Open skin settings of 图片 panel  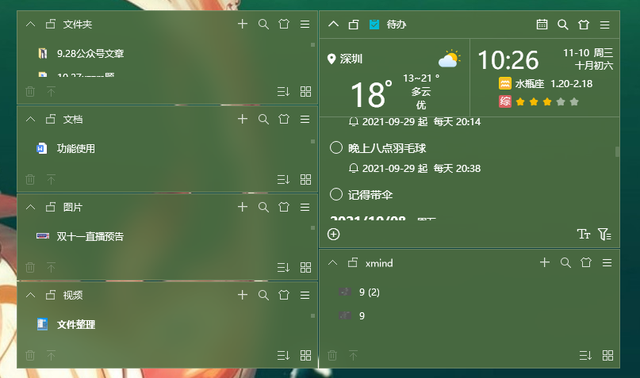(284, 207)
